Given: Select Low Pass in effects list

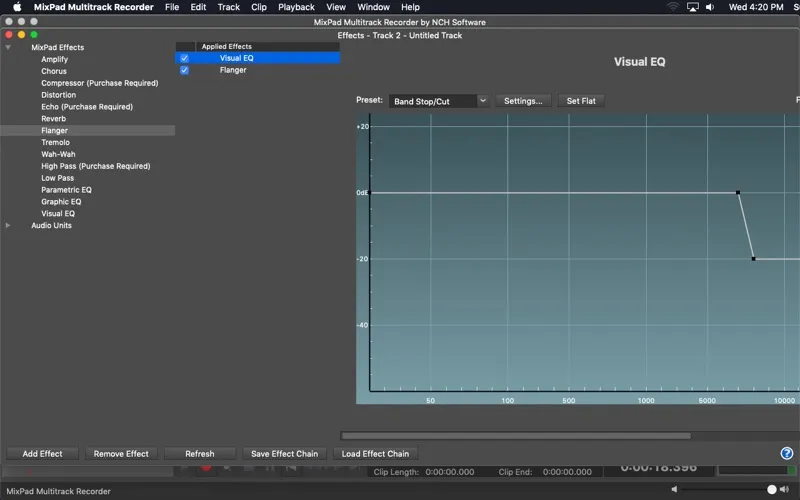Looking at the screenshot, I should click(57, 178).
